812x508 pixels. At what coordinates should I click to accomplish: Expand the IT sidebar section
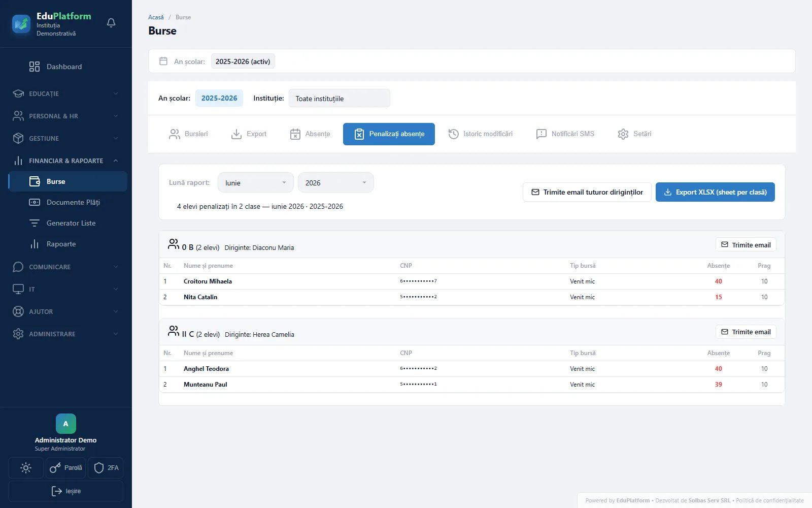(x=66, y=289)
